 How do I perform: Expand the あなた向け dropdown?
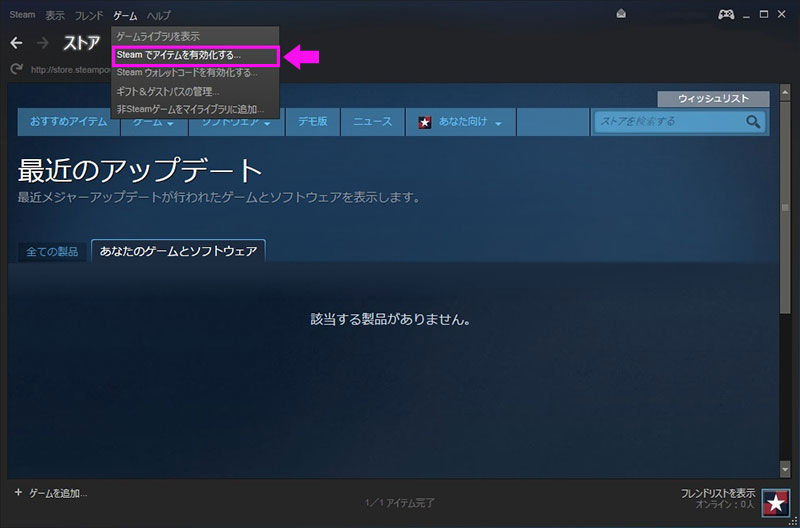point(497,123)
